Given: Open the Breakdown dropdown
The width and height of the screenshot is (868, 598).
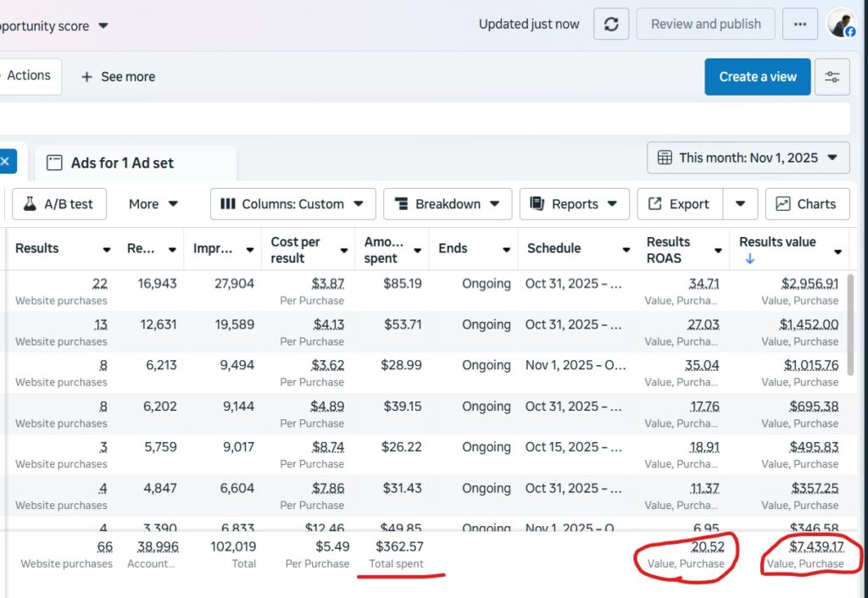Looking at the screenshot, I should [x=447, y=204].
